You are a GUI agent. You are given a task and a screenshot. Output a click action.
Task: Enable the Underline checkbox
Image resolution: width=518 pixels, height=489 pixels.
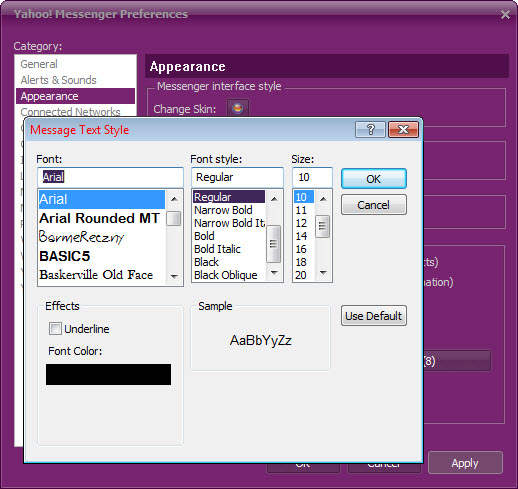click(55, 328)
